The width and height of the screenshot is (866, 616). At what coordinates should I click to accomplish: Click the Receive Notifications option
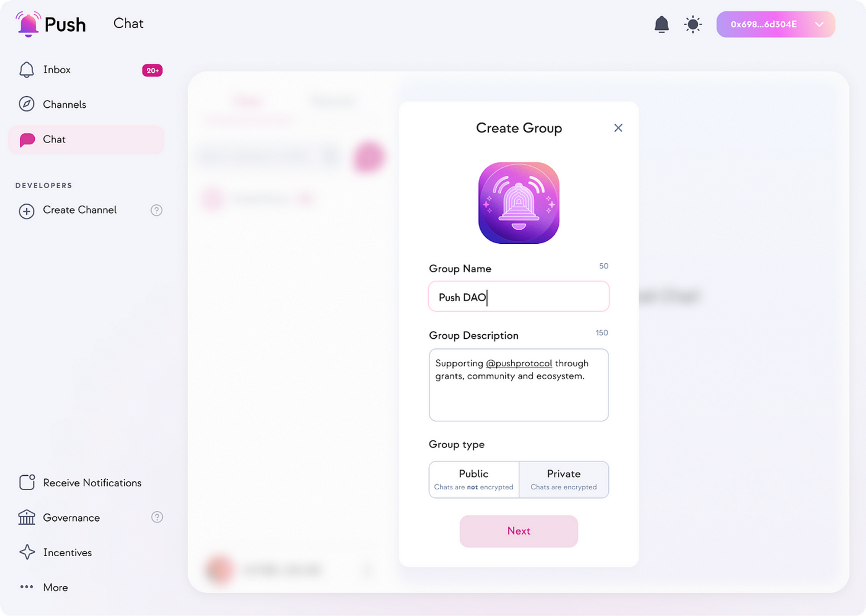tap(92, 483)
